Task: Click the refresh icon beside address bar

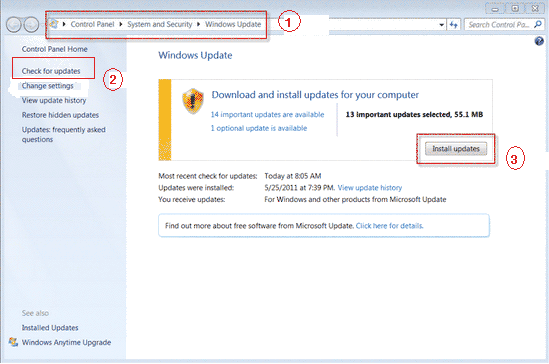Action: point(454,25)
